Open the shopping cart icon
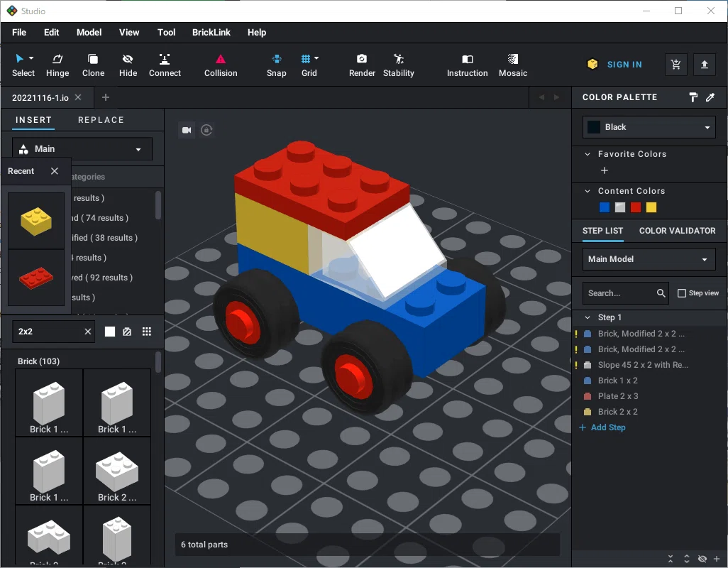Screen dimensions: 728x568 (x=676, y=65)
